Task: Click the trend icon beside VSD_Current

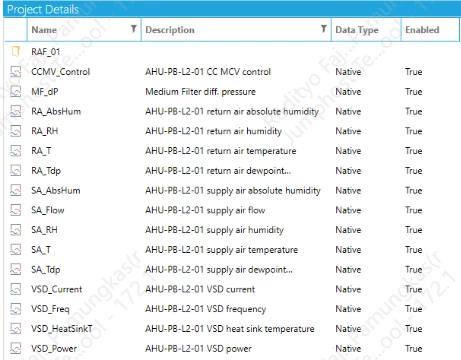Action: [x=16, y=289]
